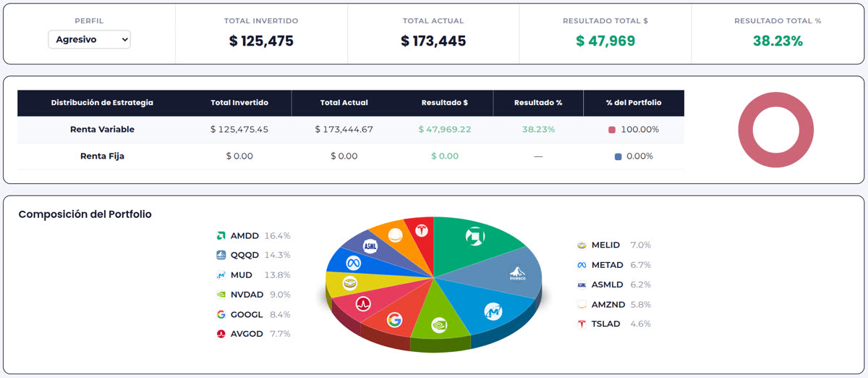The width and height of the screenshot is (868, 378).
Task: Click the Tesla icon beside TSLAD in legend
Action: (x=582, y=324)
